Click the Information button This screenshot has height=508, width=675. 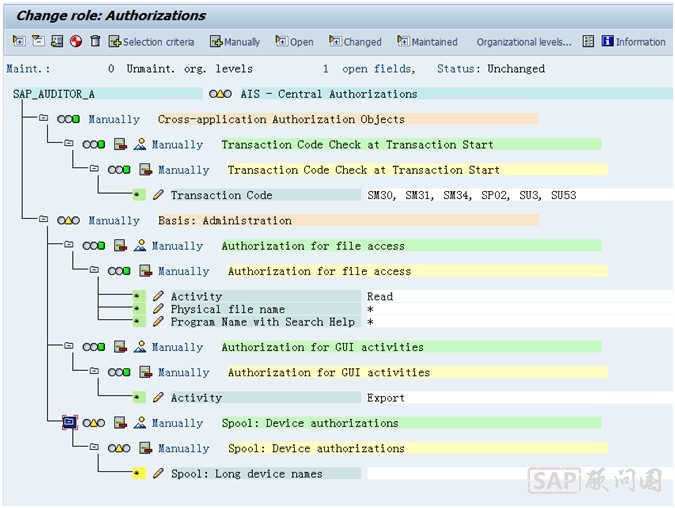[634, 41]
